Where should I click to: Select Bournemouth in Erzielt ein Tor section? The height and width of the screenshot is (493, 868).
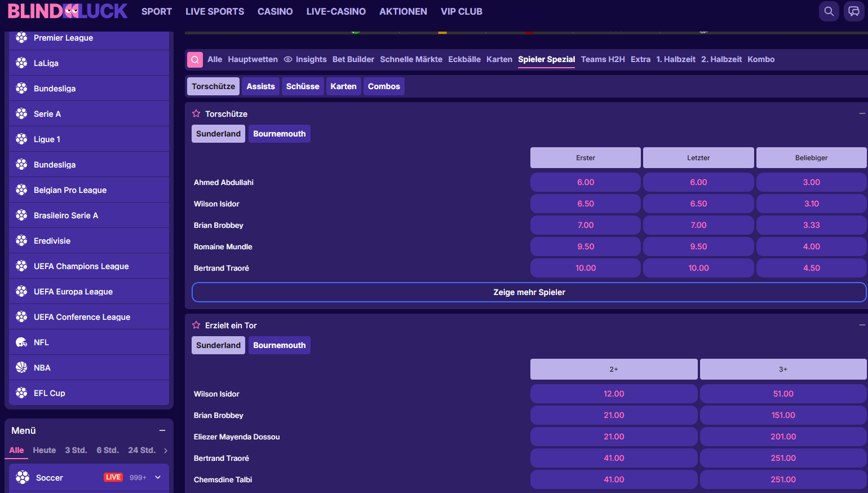click(x=279, y=345)
